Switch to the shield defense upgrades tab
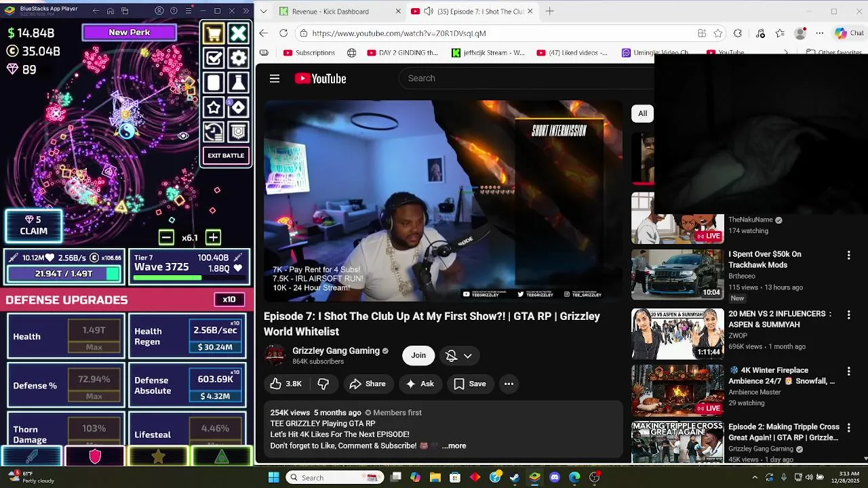868x488 pixels. point(95,456)
